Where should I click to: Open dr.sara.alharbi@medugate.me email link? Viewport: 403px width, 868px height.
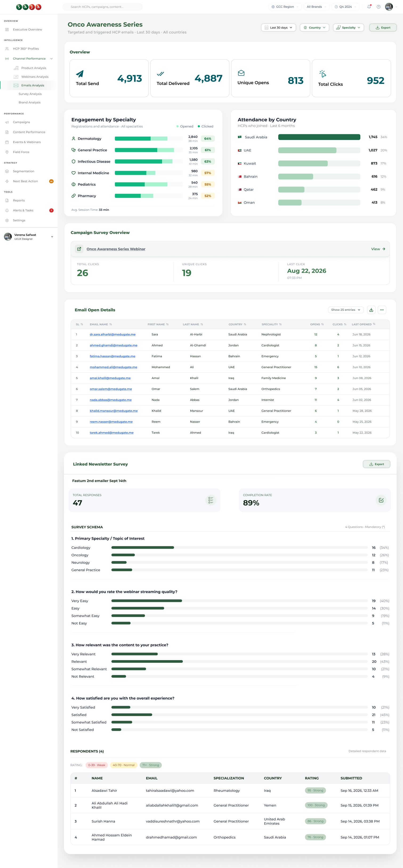point(113,334)
